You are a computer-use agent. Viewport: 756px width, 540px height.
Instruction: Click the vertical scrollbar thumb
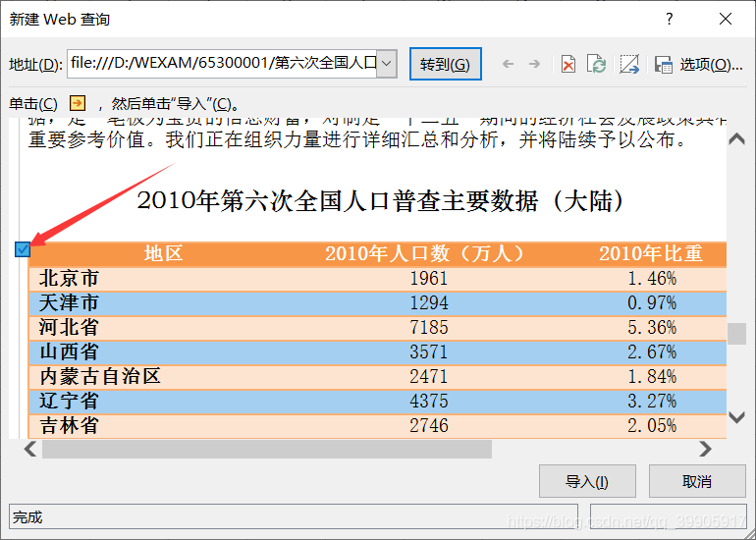(736, 334)
